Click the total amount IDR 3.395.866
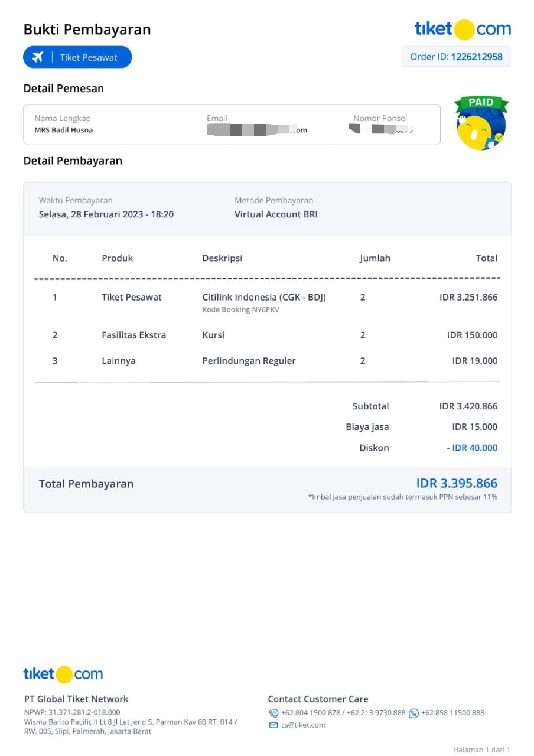This screenshot has width=534, height=756. point(457,483)
